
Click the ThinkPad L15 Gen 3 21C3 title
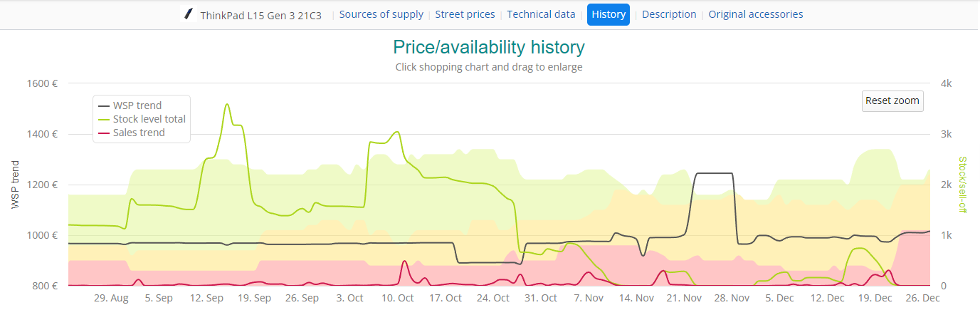pyautogui.click(x=261, y=15)
